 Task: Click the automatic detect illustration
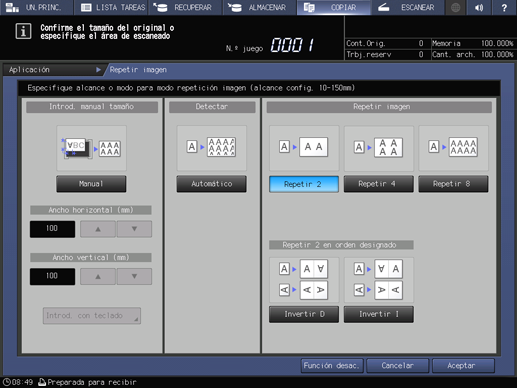(x=212, y=148)
